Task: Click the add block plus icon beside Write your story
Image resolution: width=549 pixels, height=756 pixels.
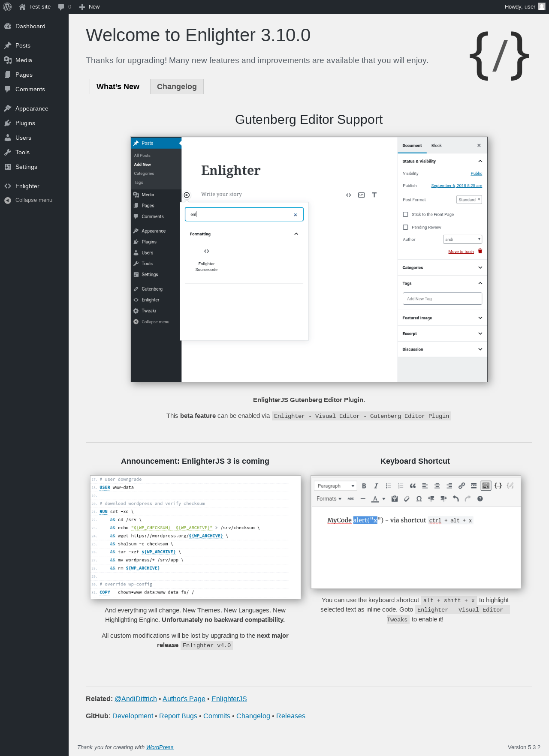Action: (x=187, y=195)
